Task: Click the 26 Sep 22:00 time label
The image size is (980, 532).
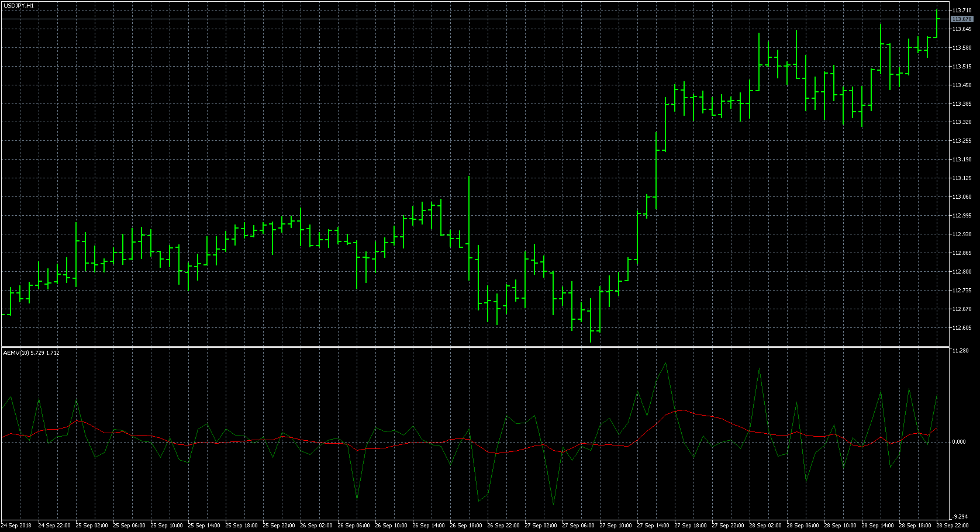Action: (x=503, y=526)
